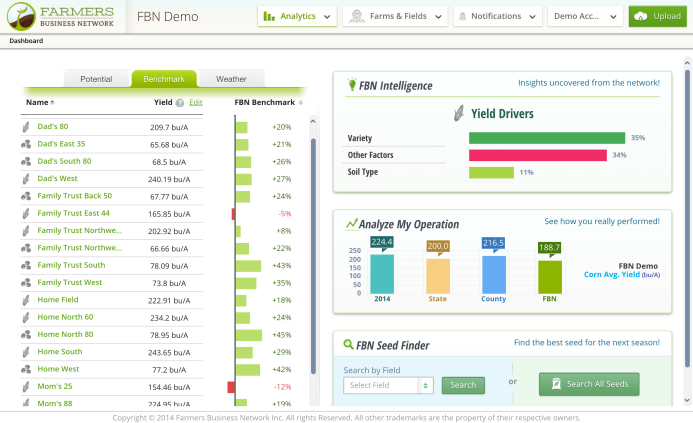
Task: Click soybean icon beside Family Trust Back 50
Action: [26, 196]
